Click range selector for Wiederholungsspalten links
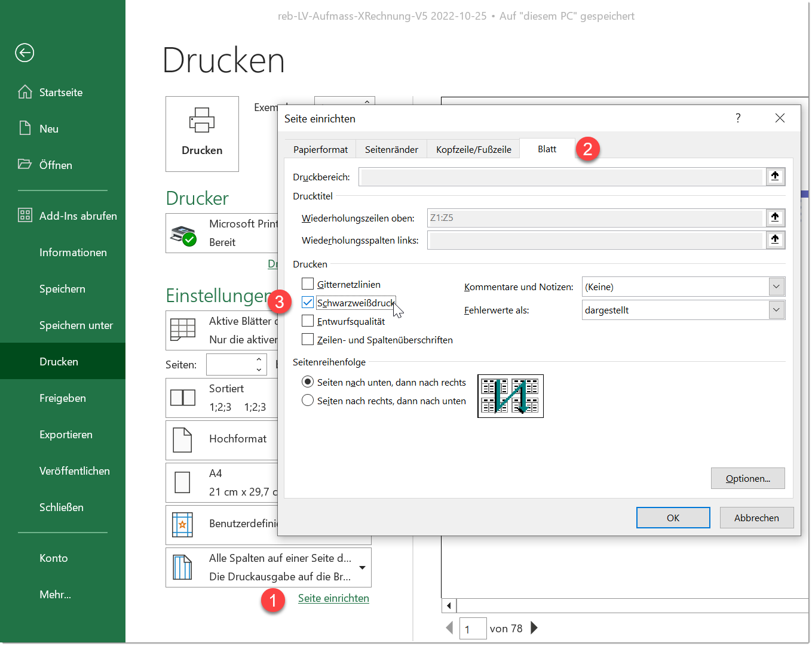The width and height of the screenshot is (812, 646). pyautogui.click(x=775, y=239)
